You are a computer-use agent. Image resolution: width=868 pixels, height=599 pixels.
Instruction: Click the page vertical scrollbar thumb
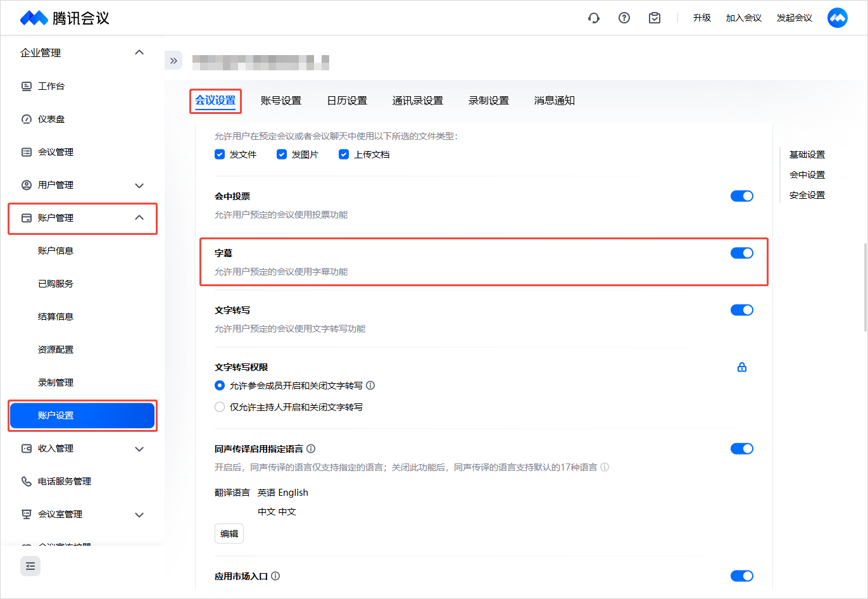point(865,287)
